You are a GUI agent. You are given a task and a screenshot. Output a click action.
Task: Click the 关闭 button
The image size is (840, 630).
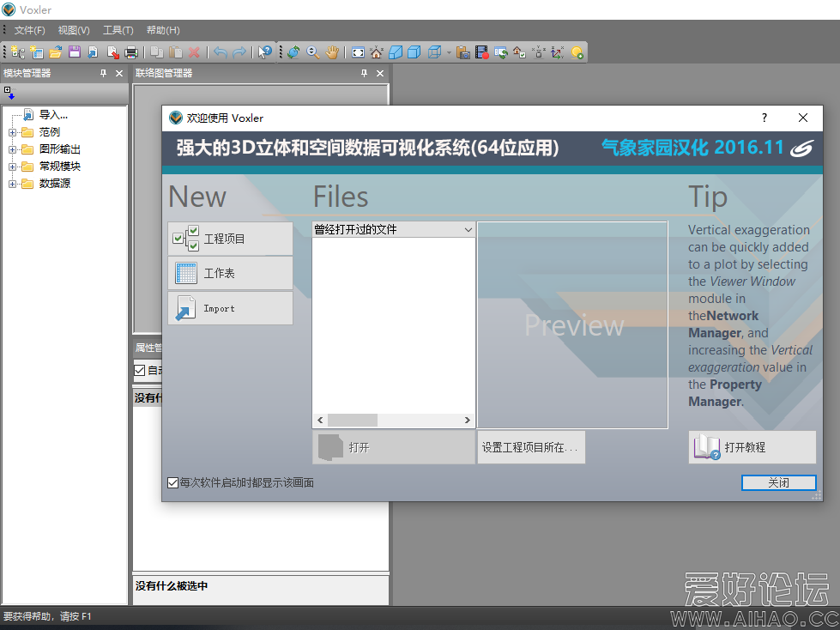pos(778,482)
